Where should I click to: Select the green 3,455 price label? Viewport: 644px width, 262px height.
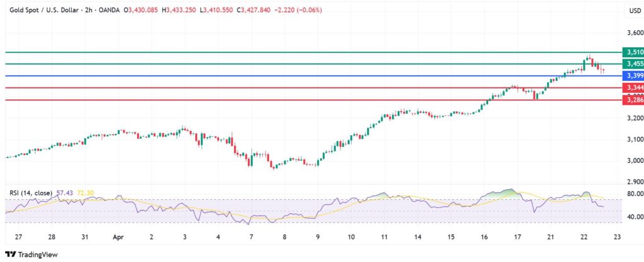point(631,64)
